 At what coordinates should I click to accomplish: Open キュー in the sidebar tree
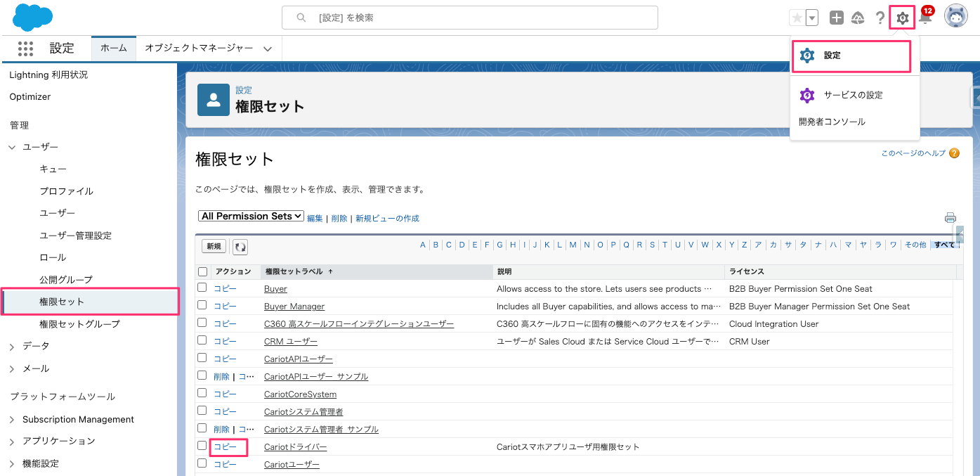(53, 169)
